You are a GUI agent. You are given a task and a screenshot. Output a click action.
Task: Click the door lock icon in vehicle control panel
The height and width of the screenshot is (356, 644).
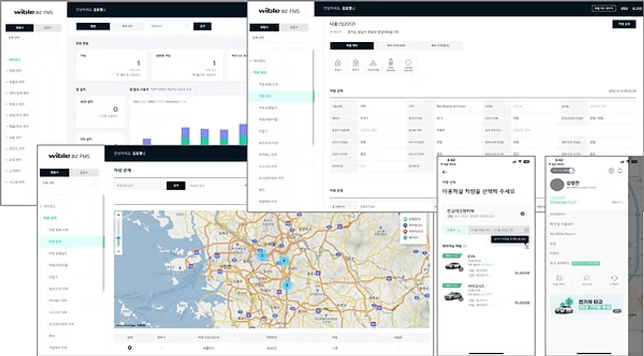point(338,63)
